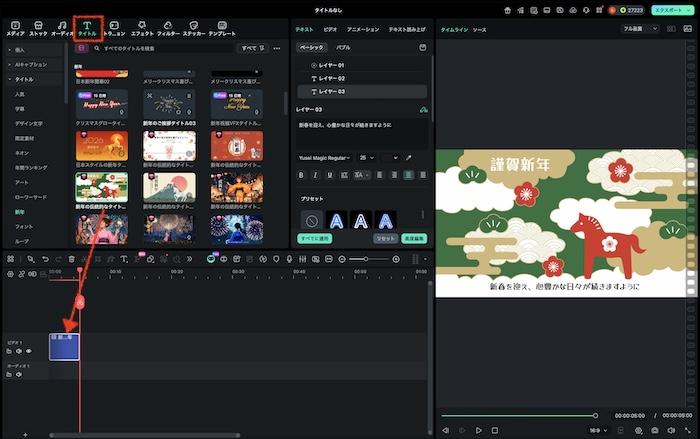Click the green AI assistant icon on timeline toolbar
The image size is (700, 439).
point(211,259)
